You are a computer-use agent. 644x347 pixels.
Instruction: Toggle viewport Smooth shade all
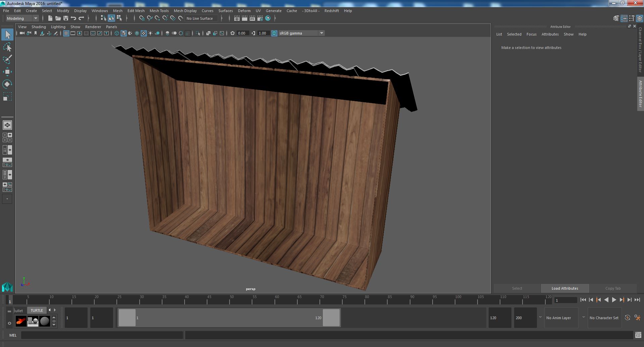[x=123, y=33]
